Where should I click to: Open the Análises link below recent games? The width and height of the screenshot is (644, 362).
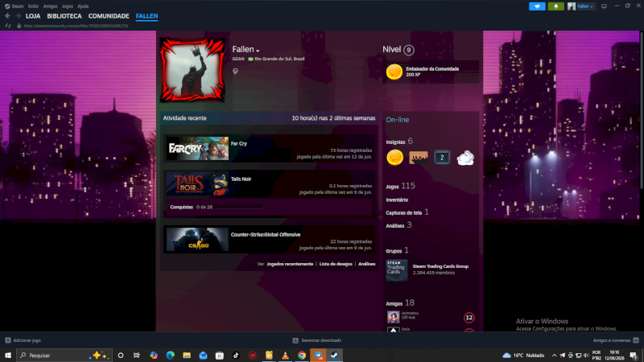367,264
